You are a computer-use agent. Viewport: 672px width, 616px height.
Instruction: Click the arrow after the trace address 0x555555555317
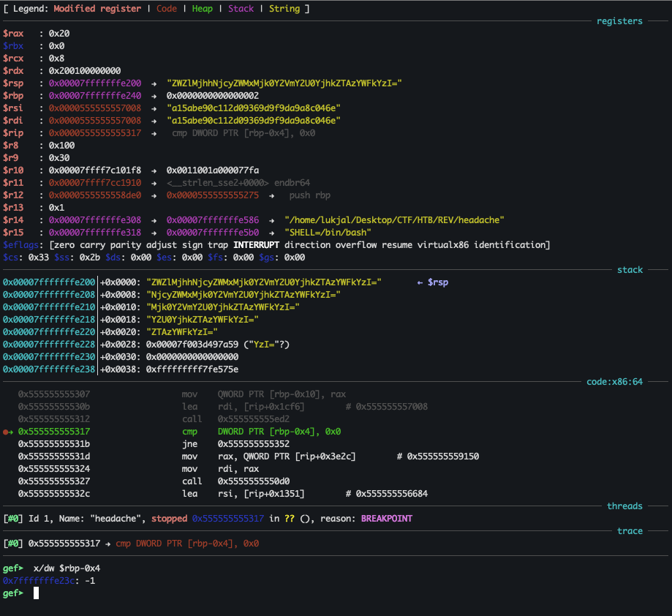pyautogui.click(x=107, y=544)
